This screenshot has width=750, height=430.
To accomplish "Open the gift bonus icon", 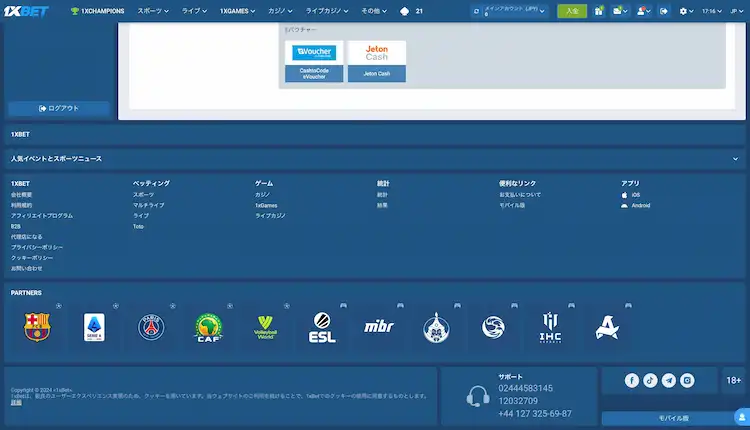I will tap(599, 11).
